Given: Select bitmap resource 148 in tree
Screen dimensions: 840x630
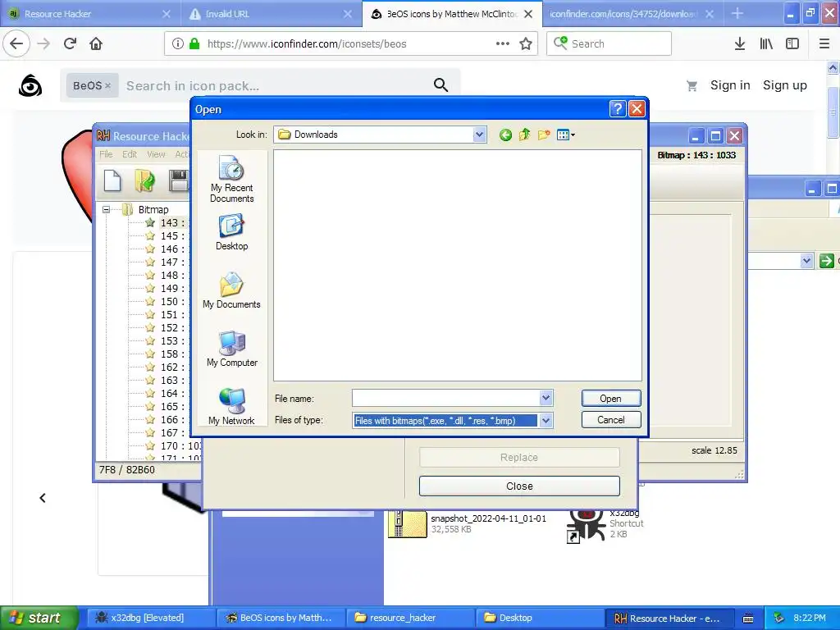Looking at the screenshot, I should 167,275.
